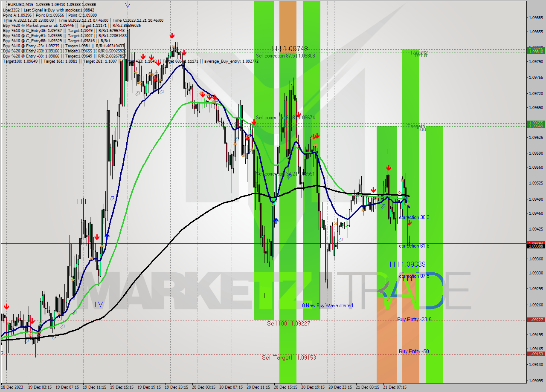Click the '| | | 1.09389' label
This screenshot has height=392, width=546.
(407, 264)
